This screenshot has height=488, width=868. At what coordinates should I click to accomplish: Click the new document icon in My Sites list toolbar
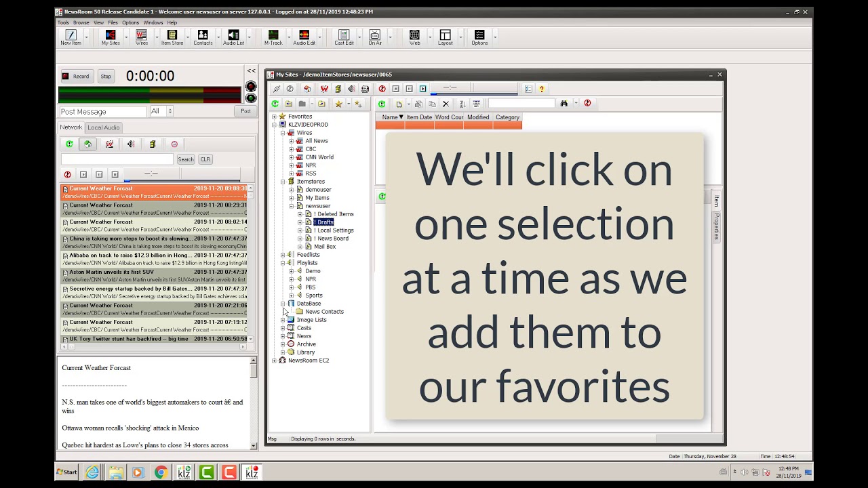399,104
